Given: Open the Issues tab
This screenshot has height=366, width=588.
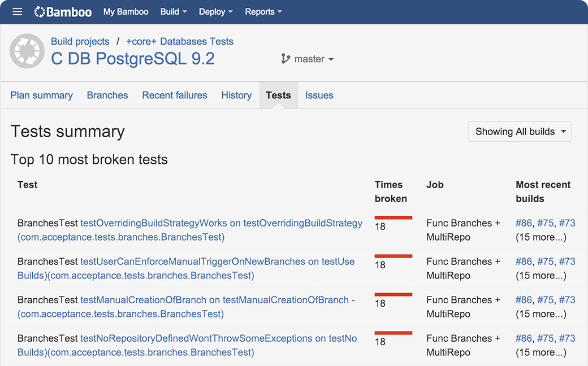Looking at the screenshot, I should pyautogui.click(x=319, y=95).
